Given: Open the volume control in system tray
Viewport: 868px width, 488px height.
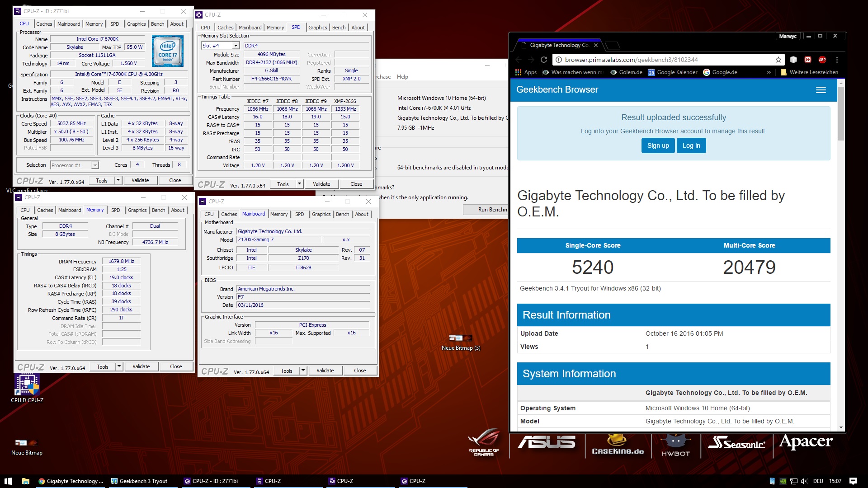Looking at the screenshot, I should (804, 481).
